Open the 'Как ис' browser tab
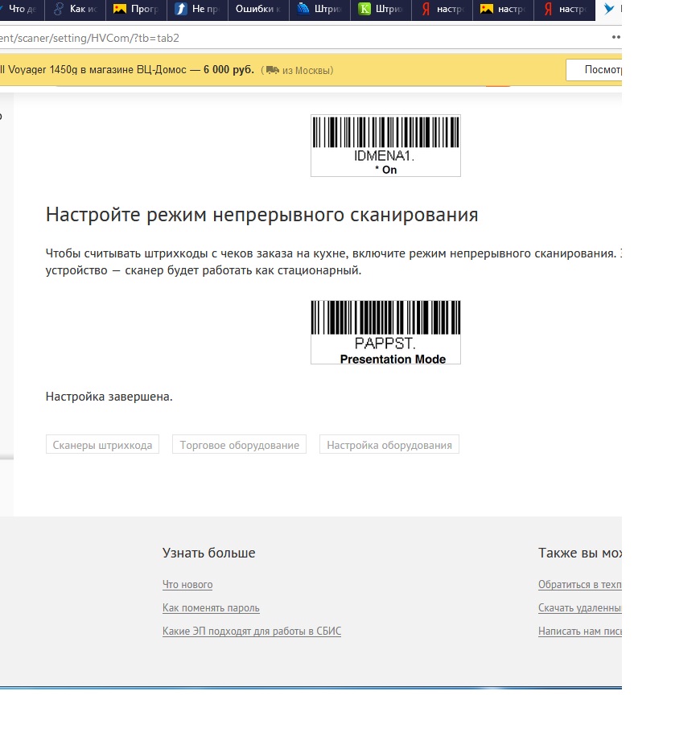Viewport: 700px width, 753px height. [x=75, y=10]
